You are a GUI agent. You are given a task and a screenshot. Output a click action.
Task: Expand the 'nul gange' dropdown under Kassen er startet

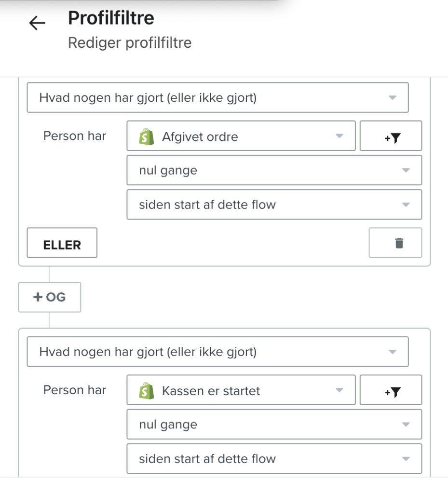click(x=274, y=425)
